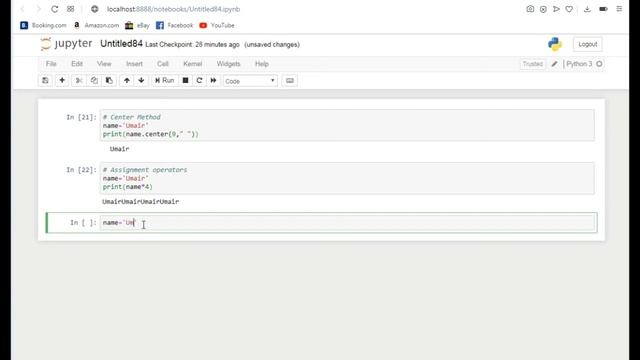Open the command palette keyboard icon

[x=290, y=80]
